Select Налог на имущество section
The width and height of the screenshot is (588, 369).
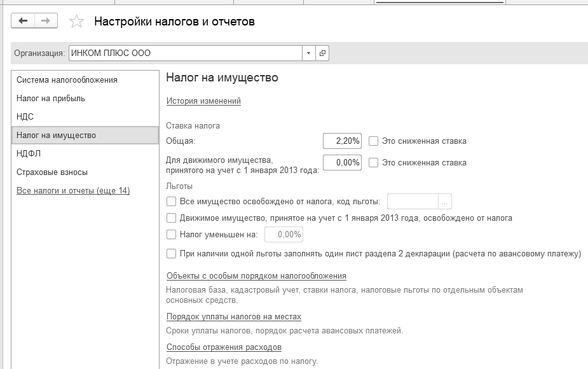tap(85, 135)
